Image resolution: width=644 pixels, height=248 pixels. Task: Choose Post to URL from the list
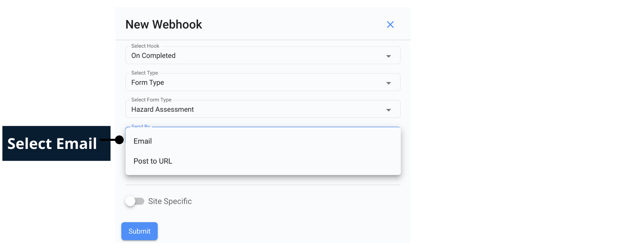(153, 161)
